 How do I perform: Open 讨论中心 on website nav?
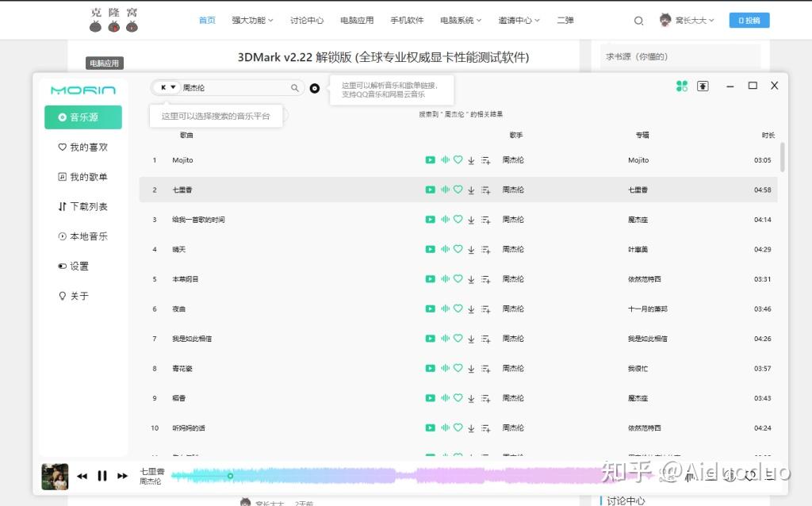[307, 20]
